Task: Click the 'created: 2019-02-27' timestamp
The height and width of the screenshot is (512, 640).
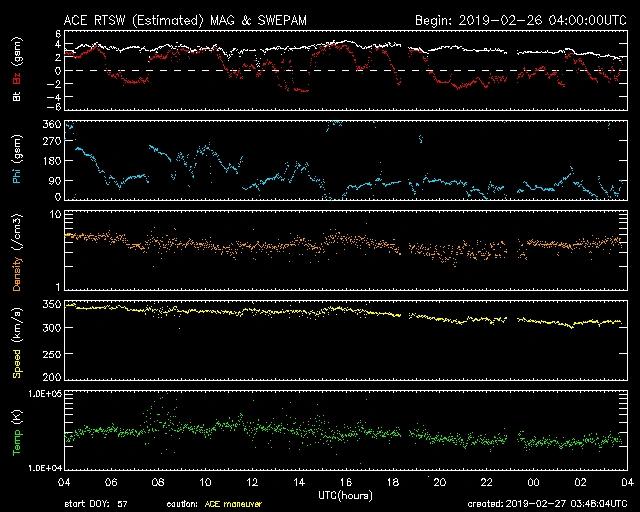Action: pyautogui.click(x=547, y=504)
